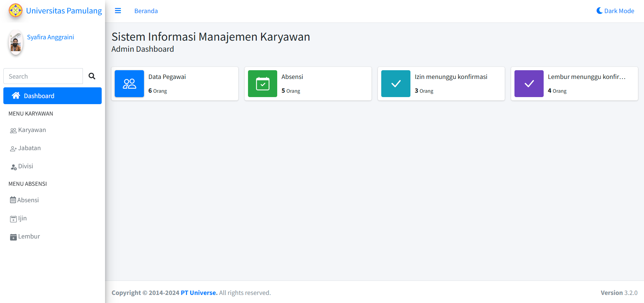This screenshot has width=644, height=303.
Task: Open the Lembur sidebar item
Action: coord(29,236)
